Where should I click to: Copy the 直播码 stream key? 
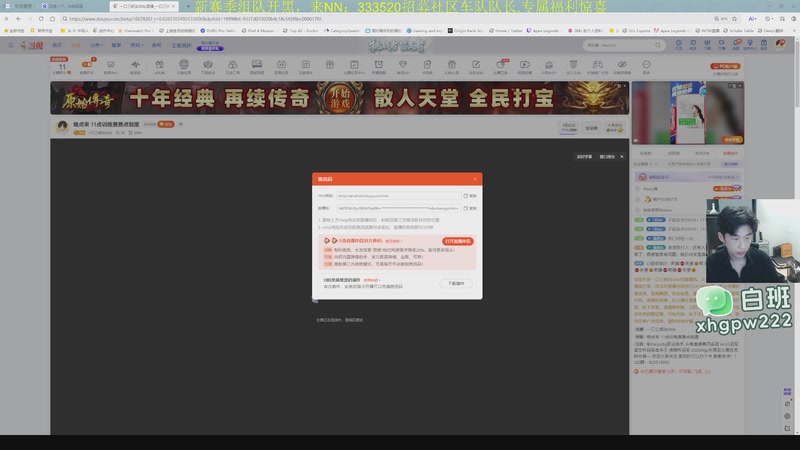click(x=470, y=208)
